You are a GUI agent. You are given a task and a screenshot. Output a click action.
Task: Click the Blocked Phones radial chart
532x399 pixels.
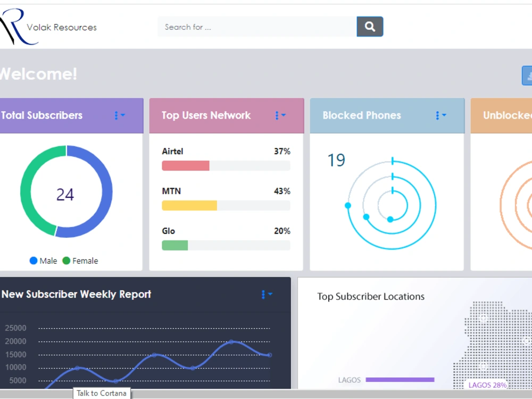(x=392, y=205)
